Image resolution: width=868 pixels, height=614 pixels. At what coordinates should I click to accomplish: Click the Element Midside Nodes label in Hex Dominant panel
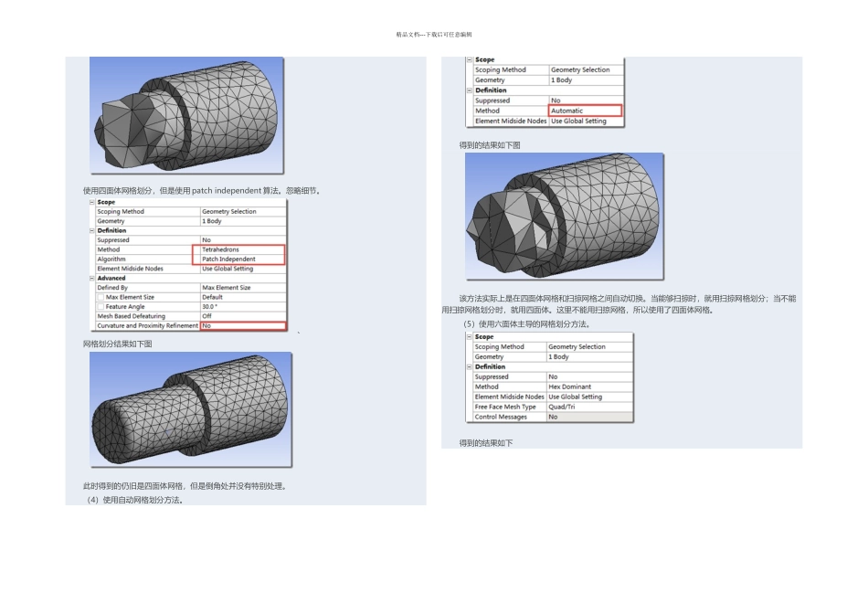509,397
